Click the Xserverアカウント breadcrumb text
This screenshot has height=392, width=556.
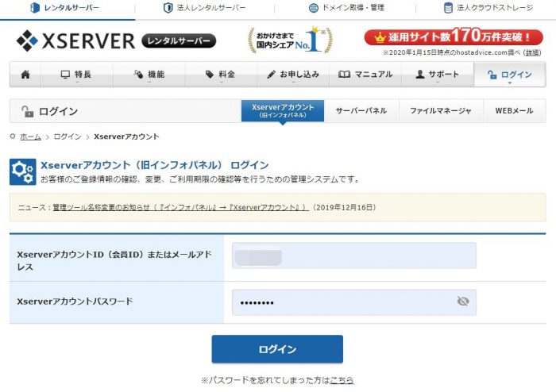click(x=126, y=136)
